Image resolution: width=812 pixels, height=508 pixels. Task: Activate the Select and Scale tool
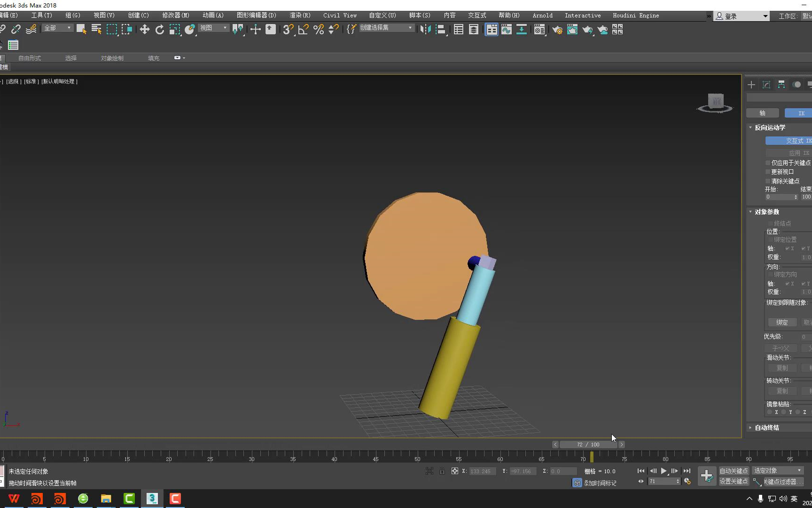174,29
